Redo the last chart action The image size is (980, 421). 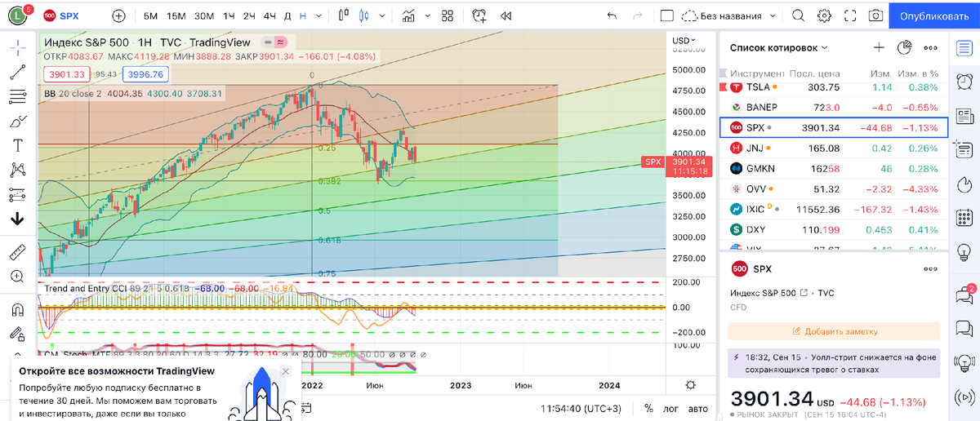[x=638, y=16]
